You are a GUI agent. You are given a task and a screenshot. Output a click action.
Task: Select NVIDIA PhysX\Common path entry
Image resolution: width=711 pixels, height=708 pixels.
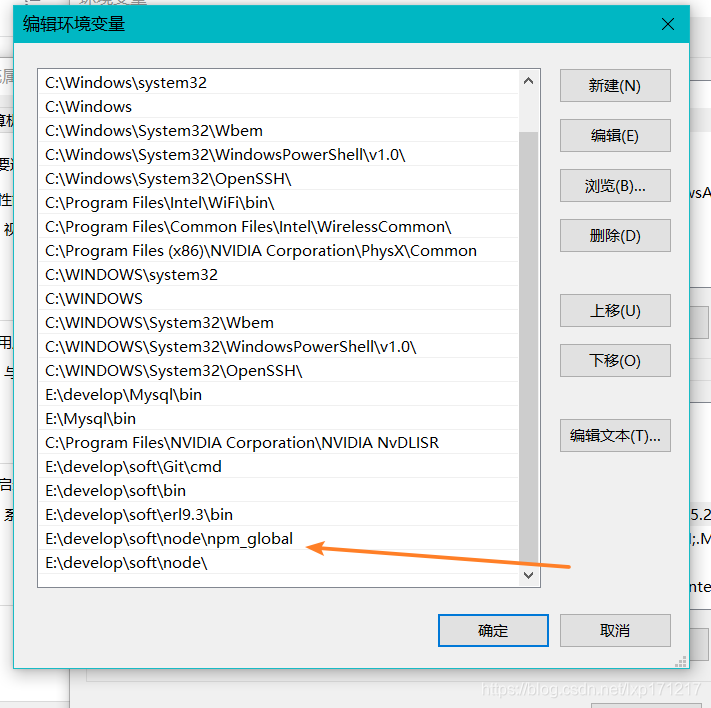[x=278, y=251]
